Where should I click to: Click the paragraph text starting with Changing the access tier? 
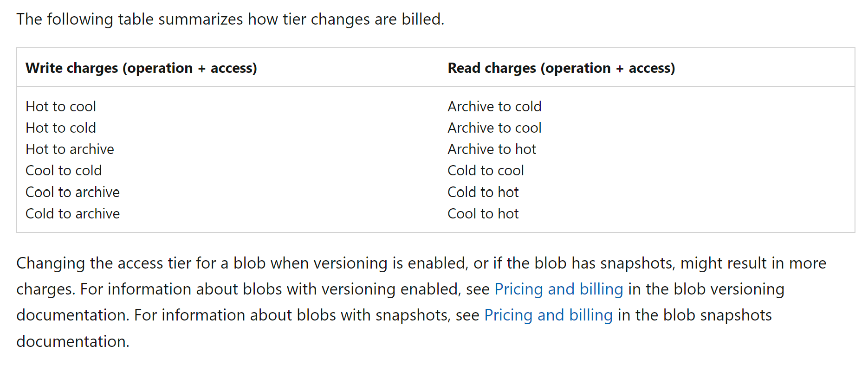coord(421,302)
